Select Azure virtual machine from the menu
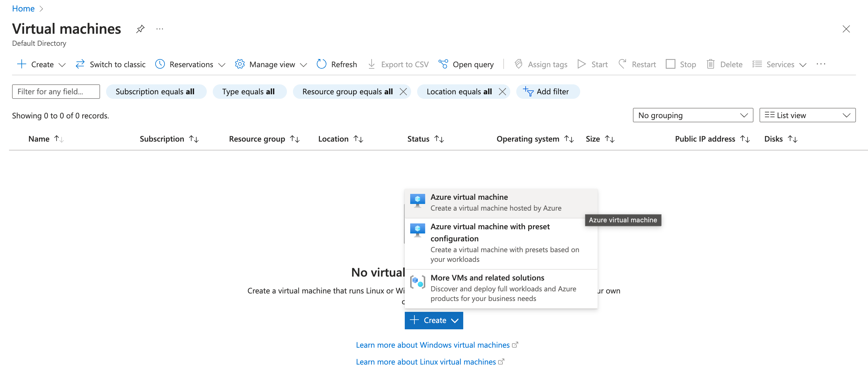The width and height of the screenshot is (868, 376). click(x=469, y=197)
